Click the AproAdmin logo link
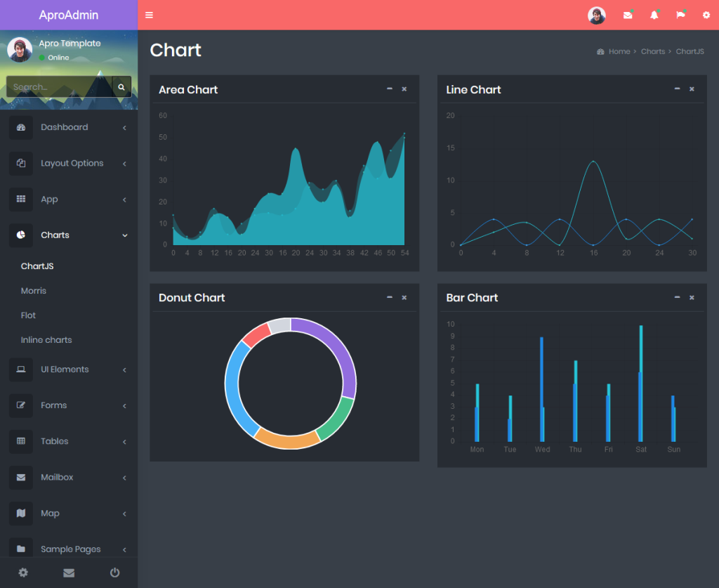The image size is (719, 588). point(69,15)
